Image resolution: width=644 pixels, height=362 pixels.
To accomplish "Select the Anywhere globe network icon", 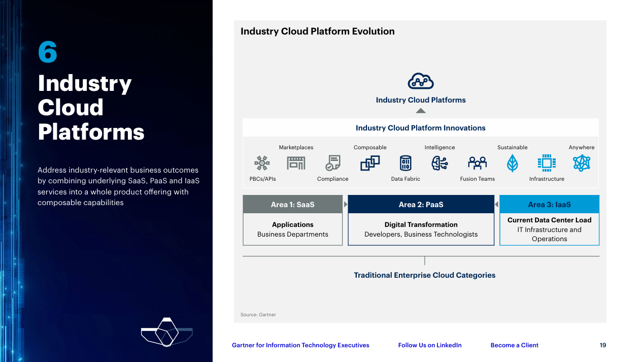I will point(582,163).
